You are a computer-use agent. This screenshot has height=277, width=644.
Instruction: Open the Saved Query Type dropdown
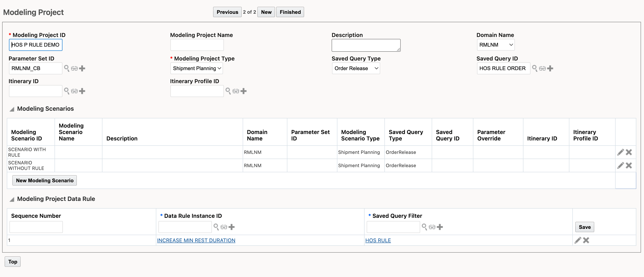point(356,68)
